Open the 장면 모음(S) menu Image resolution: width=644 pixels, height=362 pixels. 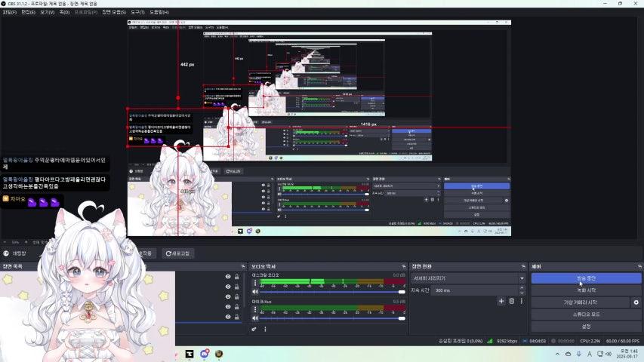[x=114, y=12]
